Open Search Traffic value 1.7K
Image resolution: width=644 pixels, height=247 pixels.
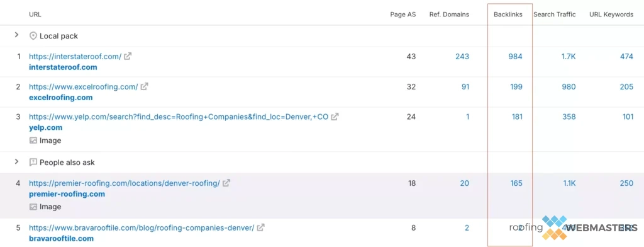point(569,57)
